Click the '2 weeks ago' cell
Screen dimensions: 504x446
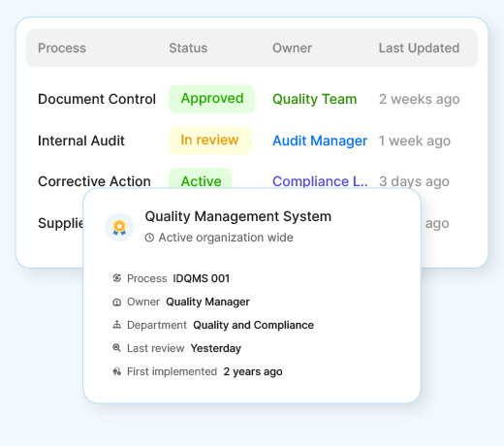(x=420, y=99)
